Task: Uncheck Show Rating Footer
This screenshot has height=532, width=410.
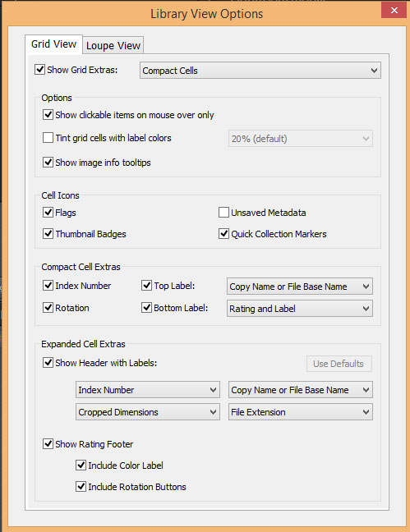Action: (48, 444)
